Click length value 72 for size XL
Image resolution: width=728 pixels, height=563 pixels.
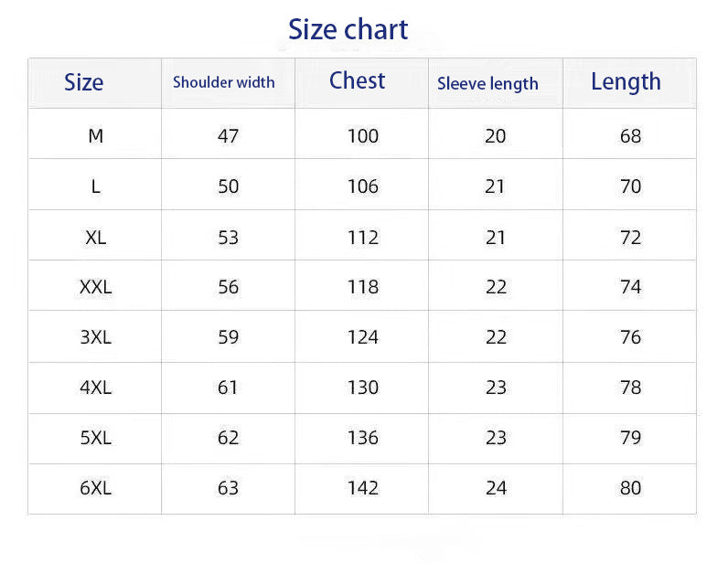[x=631, y=238]
